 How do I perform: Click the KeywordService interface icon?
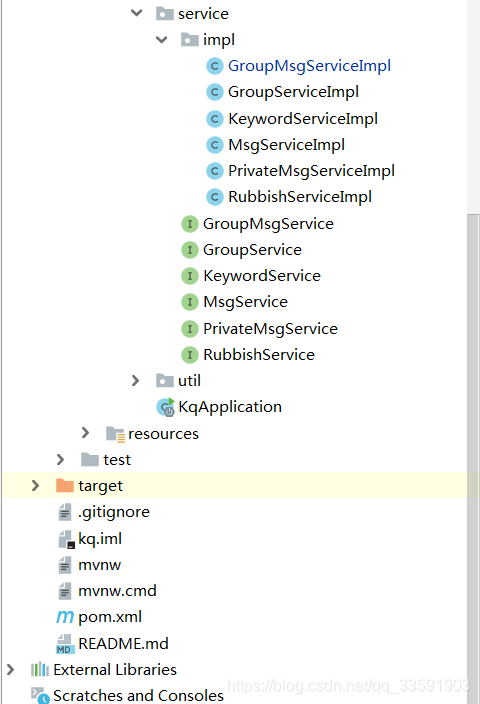[x=189, y=276]
